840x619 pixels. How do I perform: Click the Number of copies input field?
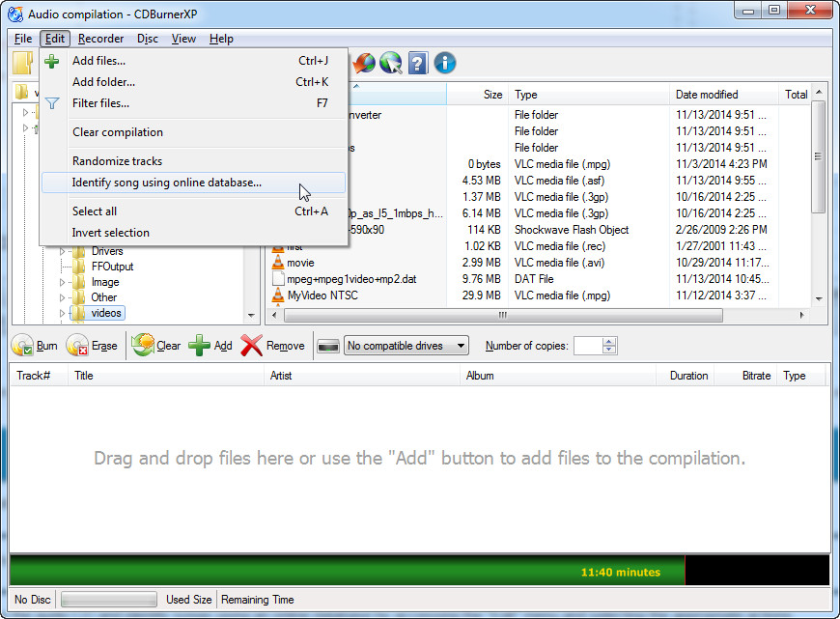point(588,346)
